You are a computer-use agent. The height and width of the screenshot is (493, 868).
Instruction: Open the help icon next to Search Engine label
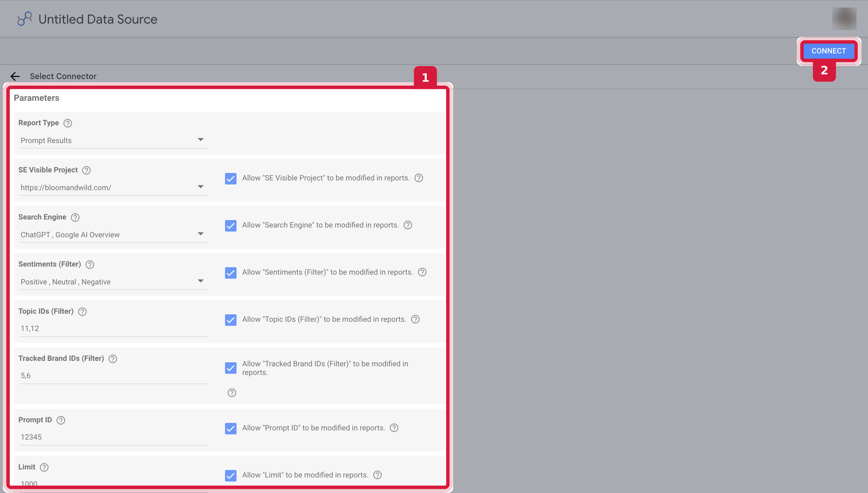click(x=75, y=217)
